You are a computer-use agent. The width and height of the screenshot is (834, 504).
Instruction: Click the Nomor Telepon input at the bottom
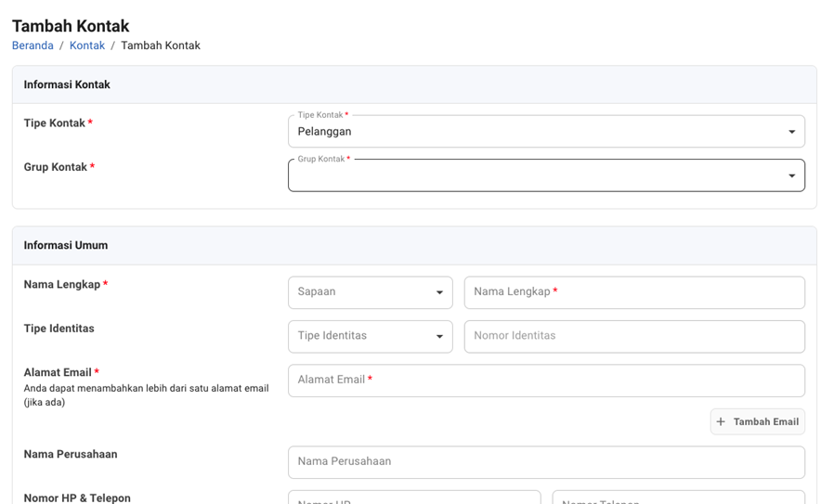tap(678, 498)
